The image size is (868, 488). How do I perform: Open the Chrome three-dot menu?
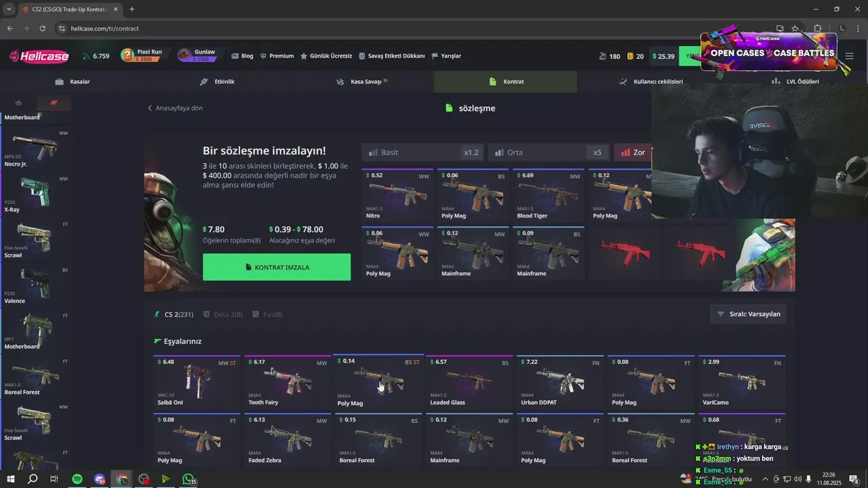pos(859,28)
